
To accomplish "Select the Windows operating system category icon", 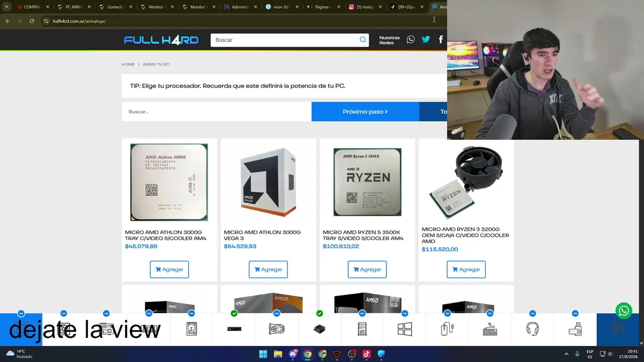I will pos(405,329).
